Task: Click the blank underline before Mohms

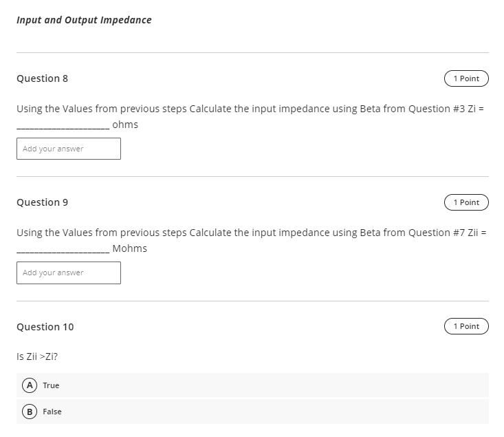Action: click(63, 253)
